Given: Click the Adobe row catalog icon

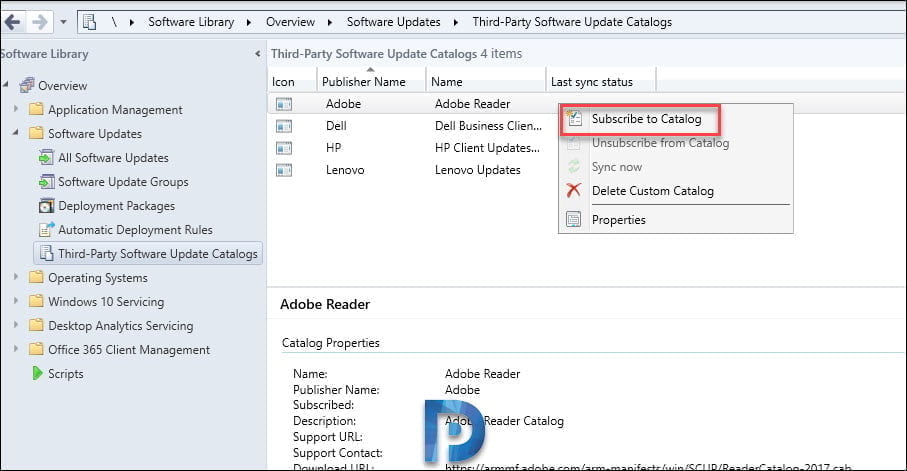Looking at the screenshot, I should pyautogui.click(x=284, y=104).
